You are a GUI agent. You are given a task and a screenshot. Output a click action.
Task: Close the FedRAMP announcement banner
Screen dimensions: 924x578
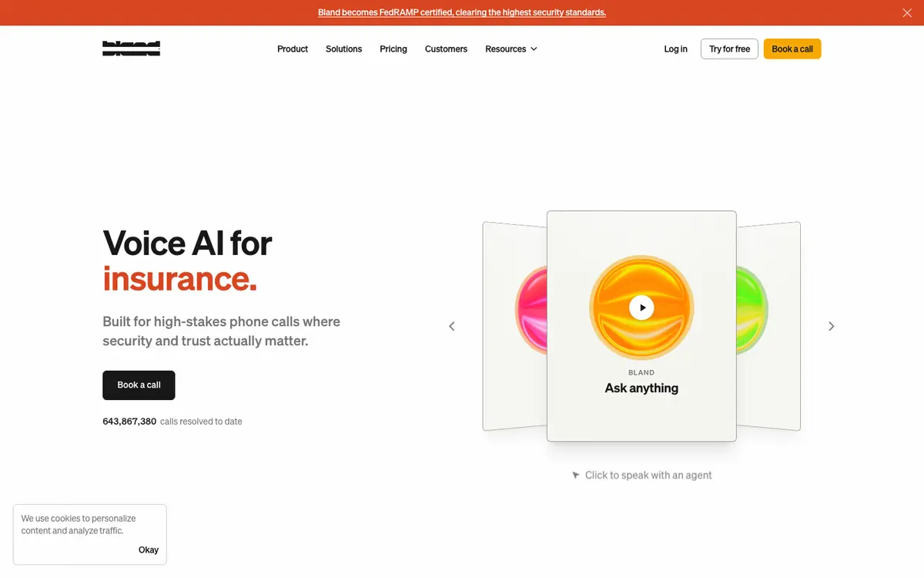click(x=907, y=12)
